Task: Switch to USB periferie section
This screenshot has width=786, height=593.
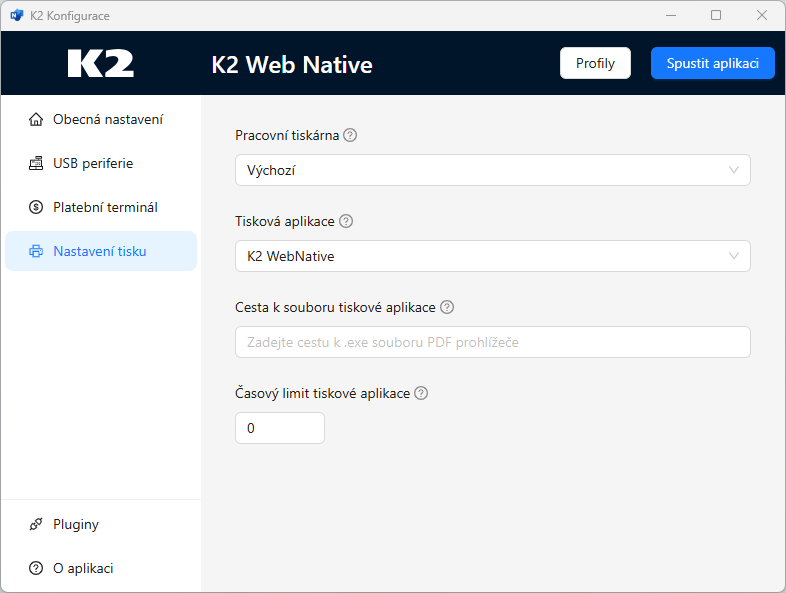Action: 101,163
